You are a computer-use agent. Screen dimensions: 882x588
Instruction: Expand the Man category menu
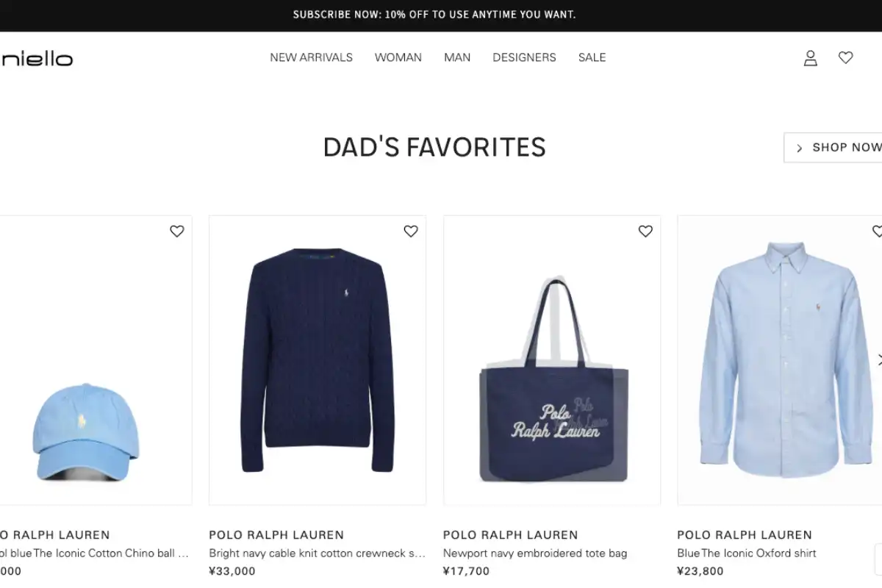coord(456,57)
